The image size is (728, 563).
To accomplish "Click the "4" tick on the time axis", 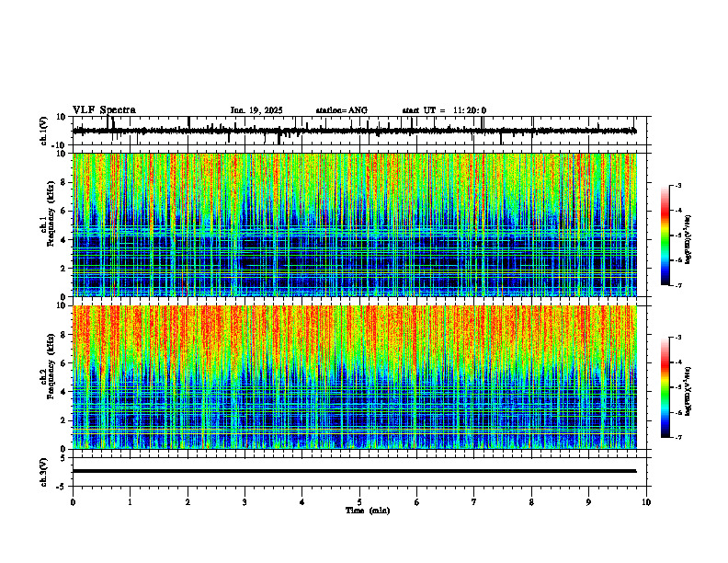I will pos(302,502).
